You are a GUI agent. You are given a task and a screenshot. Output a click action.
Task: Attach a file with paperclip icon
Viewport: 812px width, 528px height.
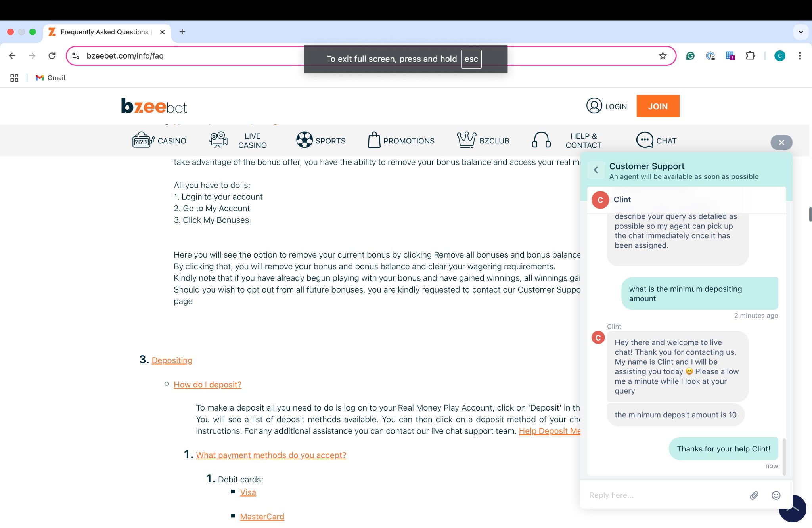754,495
